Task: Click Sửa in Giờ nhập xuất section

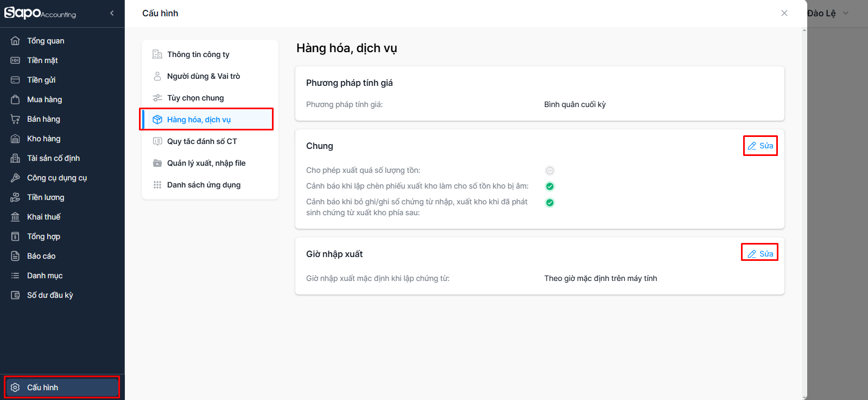Action: coord(760,254)
